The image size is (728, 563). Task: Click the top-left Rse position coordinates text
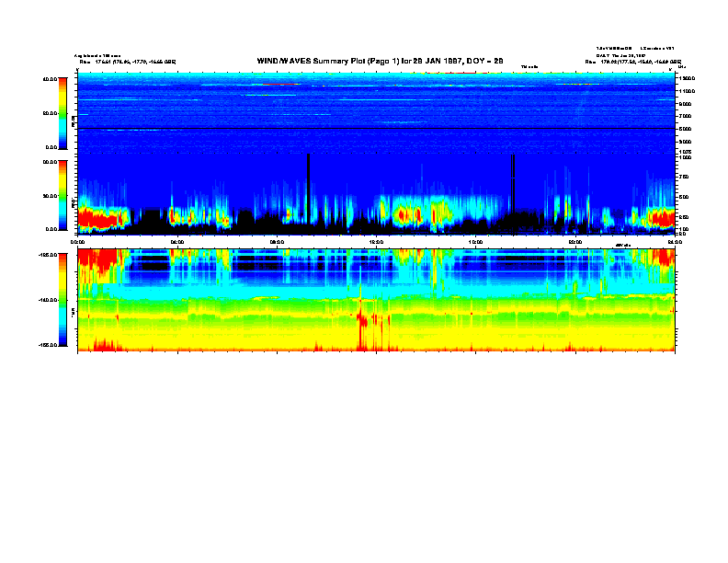tap(127, 62)
